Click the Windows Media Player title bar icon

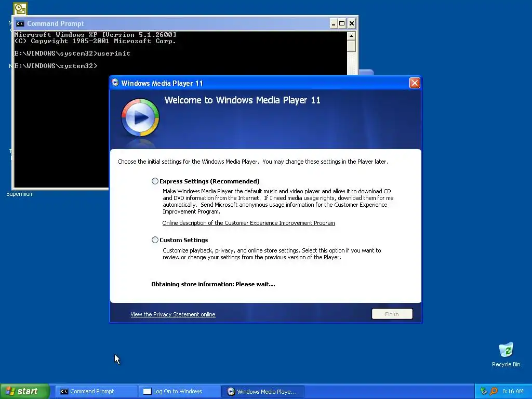(x=115, y=83)
